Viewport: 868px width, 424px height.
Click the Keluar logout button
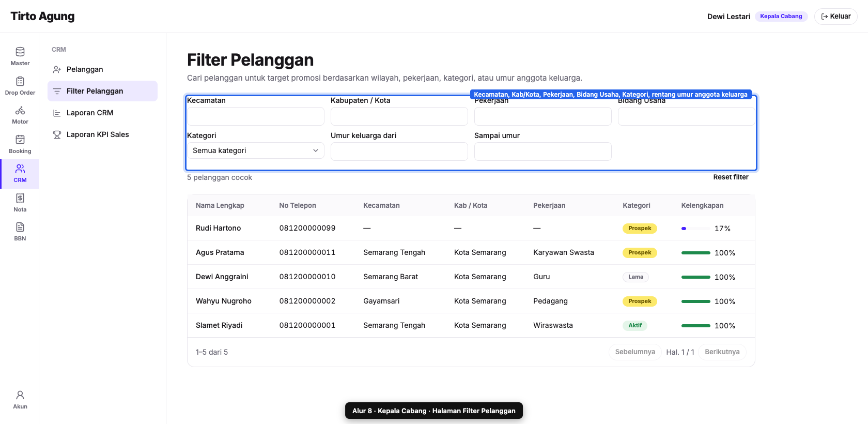[835, 17]
